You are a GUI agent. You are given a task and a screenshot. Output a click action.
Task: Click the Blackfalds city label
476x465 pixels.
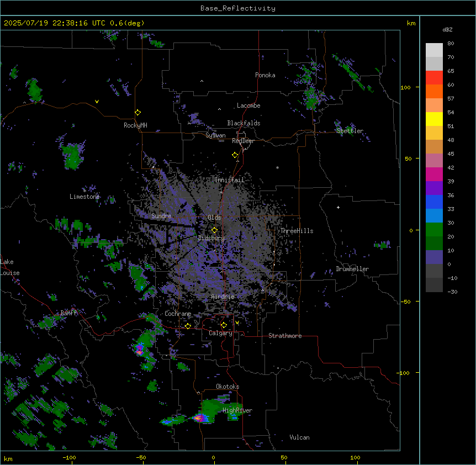point(244,123)
